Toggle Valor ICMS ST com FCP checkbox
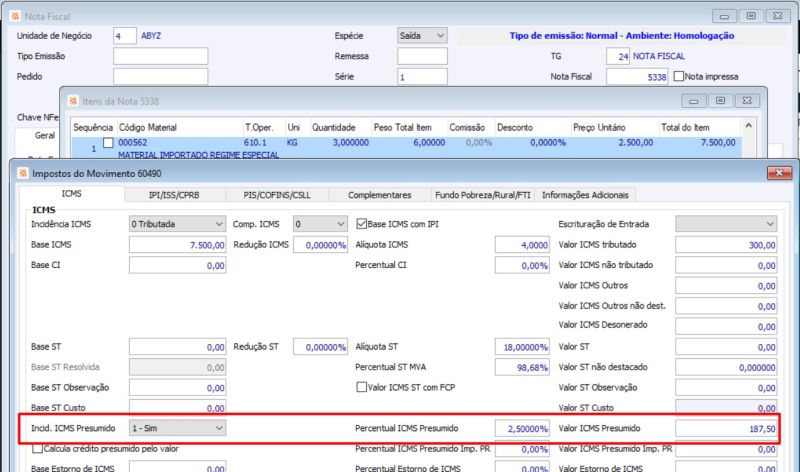The width and height of the screenshot is (800, 472). (362, 387)
